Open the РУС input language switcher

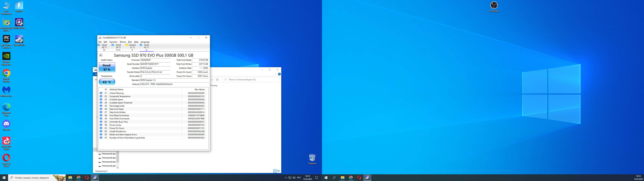[299, 178]
